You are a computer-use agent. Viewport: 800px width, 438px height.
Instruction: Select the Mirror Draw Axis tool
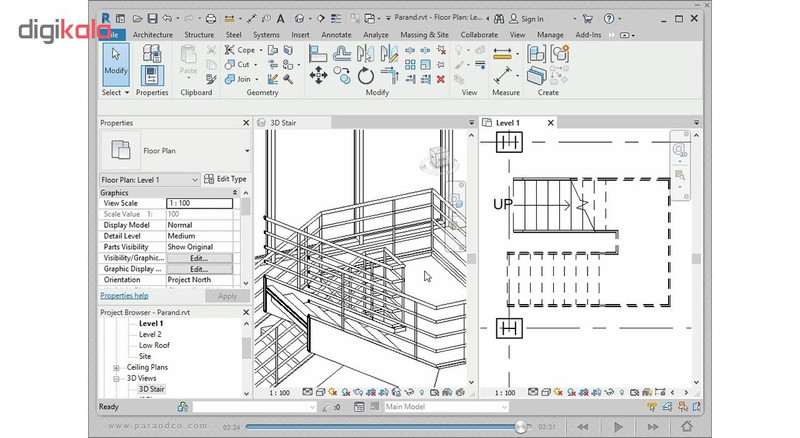click(x=389, y=53)
